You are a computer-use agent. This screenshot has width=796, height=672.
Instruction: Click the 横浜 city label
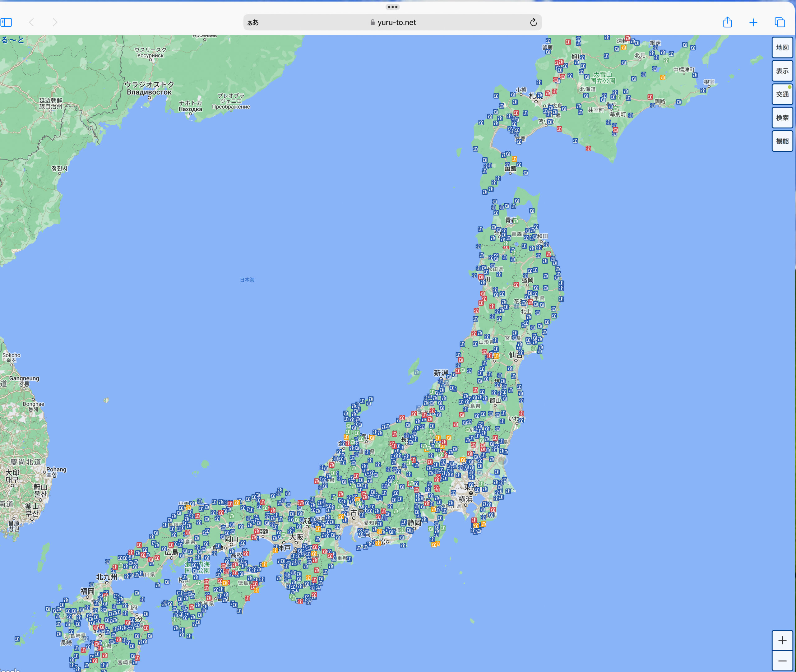(x=465, y=499)
